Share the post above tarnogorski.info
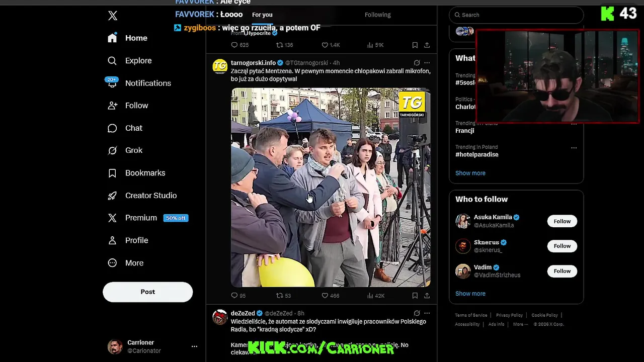Viewport: 644px width, 362px height. coord(427,45)
